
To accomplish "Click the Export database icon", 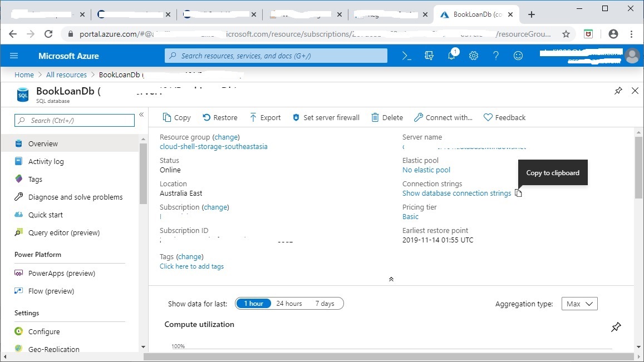I will point(266,117).
